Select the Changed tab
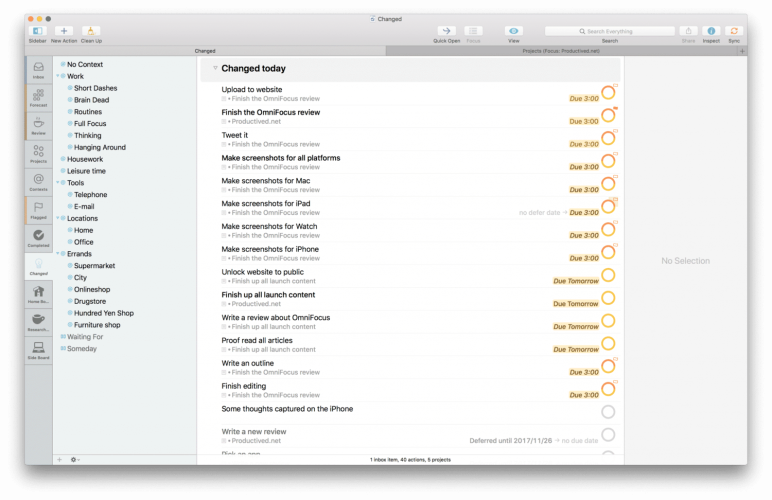772x500 pixels. tap(205, 51)
